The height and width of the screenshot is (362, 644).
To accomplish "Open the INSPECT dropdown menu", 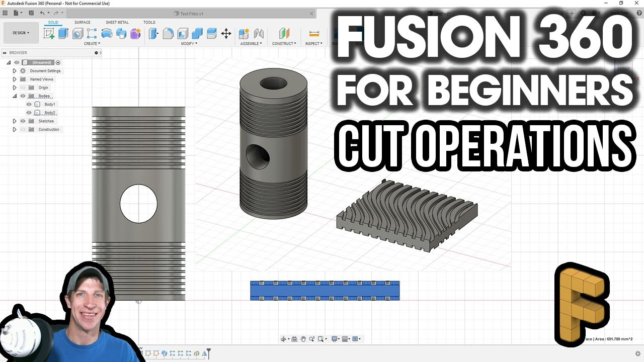I will pyautogui.click(x=314, y=44).
